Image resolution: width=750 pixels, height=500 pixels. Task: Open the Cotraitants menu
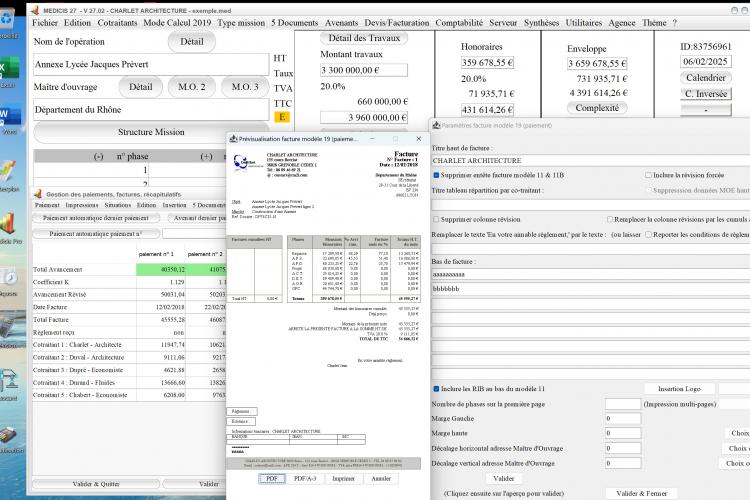(x=117, y=22)
